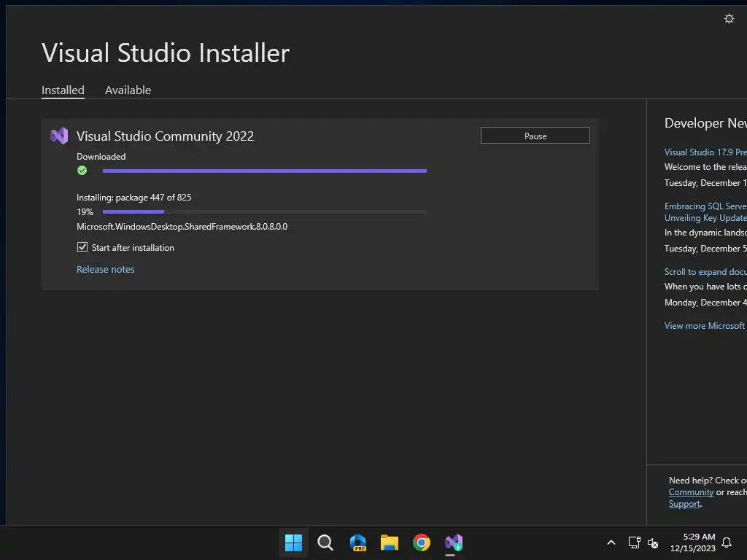Open the notifications bell
This screenshot has width=747, height=560.
727,542
